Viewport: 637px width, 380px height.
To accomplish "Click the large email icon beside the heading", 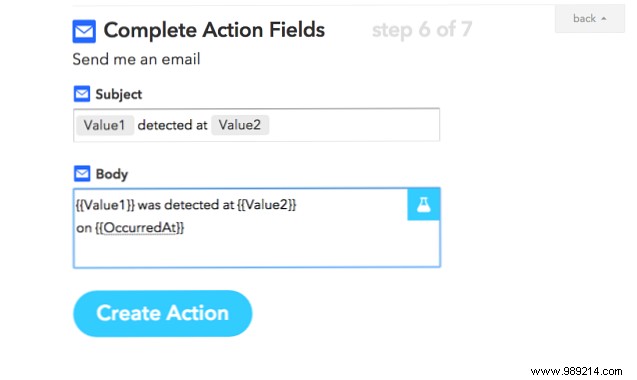I will tap(84, 31).
